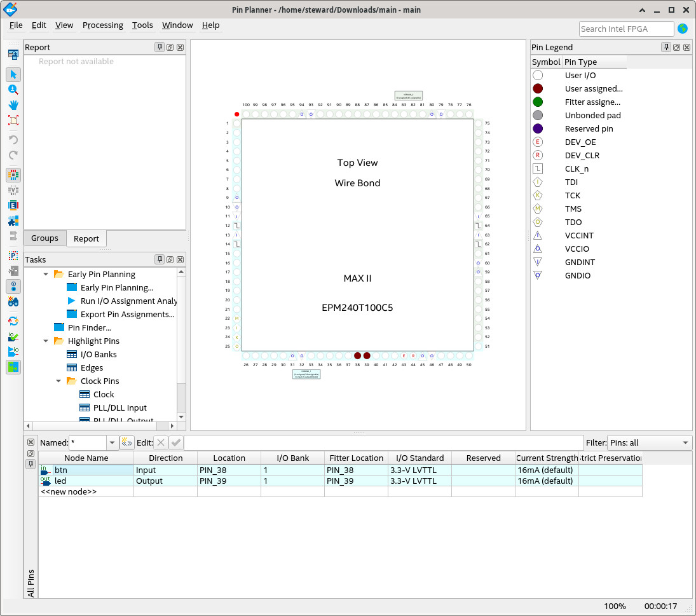The height and width of the screenshot is (616, 696).
Task: Select Run I/O Assignment Analysis task
Action: coord(129,301)
